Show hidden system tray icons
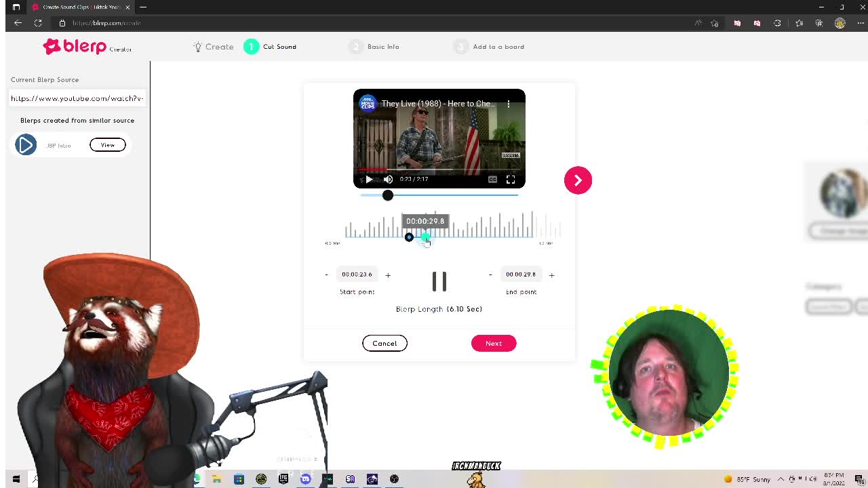Screen dimensions: 868x488 [781, 479]
